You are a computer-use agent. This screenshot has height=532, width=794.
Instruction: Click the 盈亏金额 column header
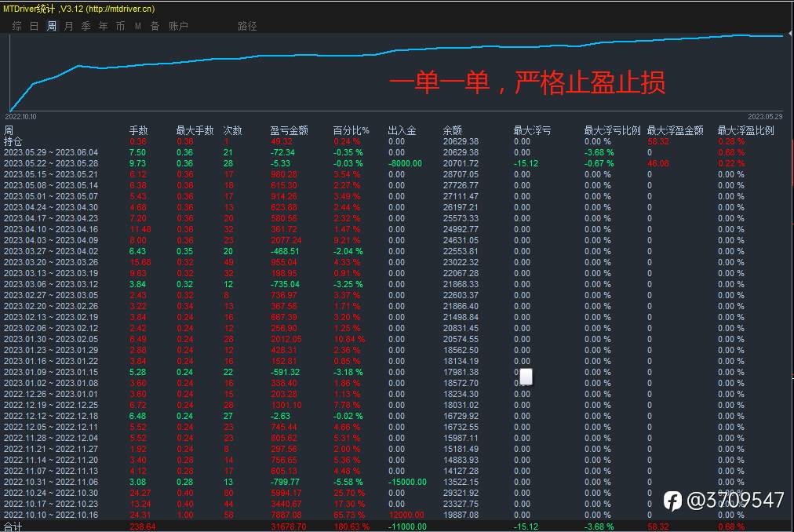[x=289, y=130]
